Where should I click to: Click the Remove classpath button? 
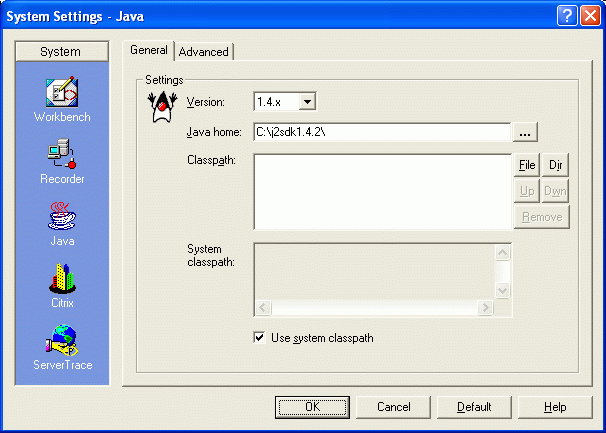542,217
